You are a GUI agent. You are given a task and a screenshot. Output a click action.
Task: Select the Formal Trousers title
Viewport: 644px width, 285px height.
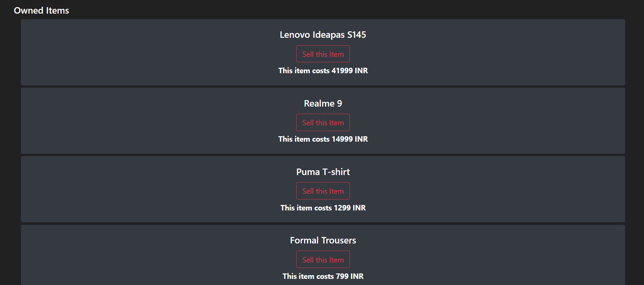coord(323,240)
